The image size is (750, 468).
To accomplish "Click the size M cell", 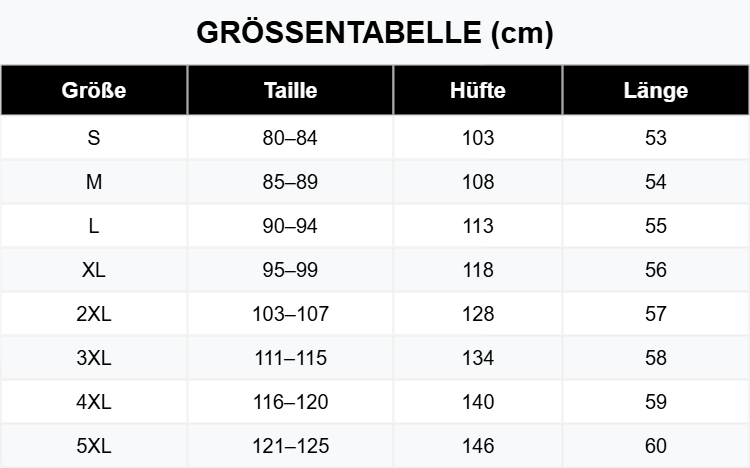I will [x=94, y=182].
